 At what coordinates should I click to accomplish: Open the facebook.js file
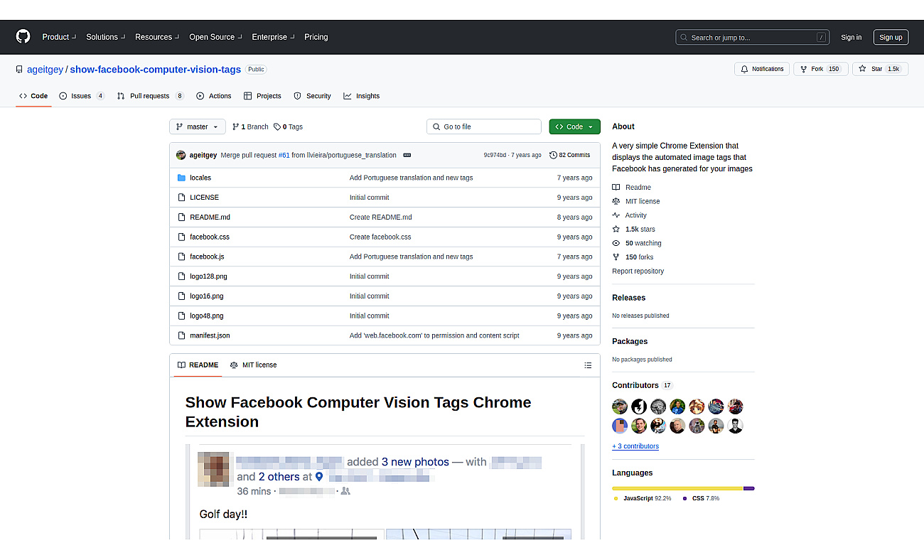[x=207, y=257]
